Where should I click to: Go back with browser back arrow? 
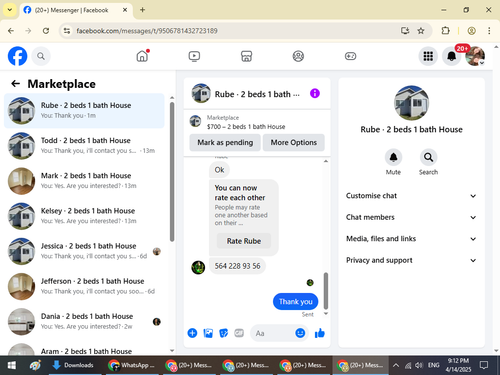tap(11, 31)
